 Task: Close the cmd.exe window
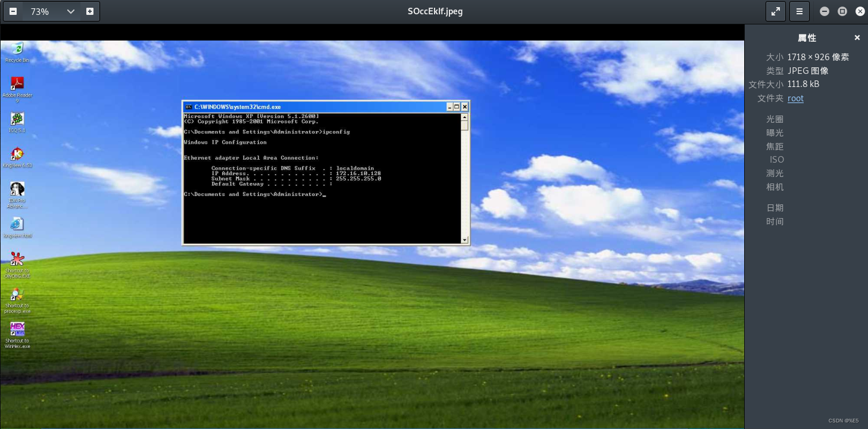pos(465,107)
